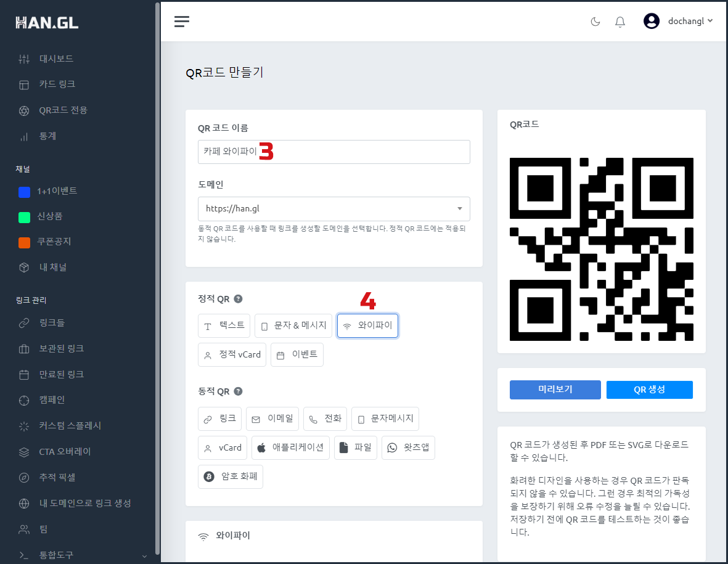Click the QR코드 전용 aperture icon
This screenshot has height=564, width=728.
[24, 111]
